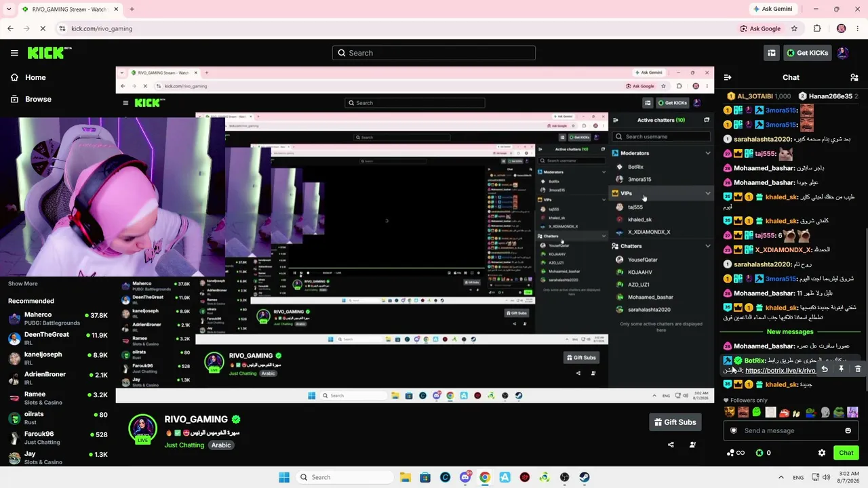Open the emoji picker in message box
Image resolution: width=868 pixels, height=488 pixels.
tap(848, 430)
